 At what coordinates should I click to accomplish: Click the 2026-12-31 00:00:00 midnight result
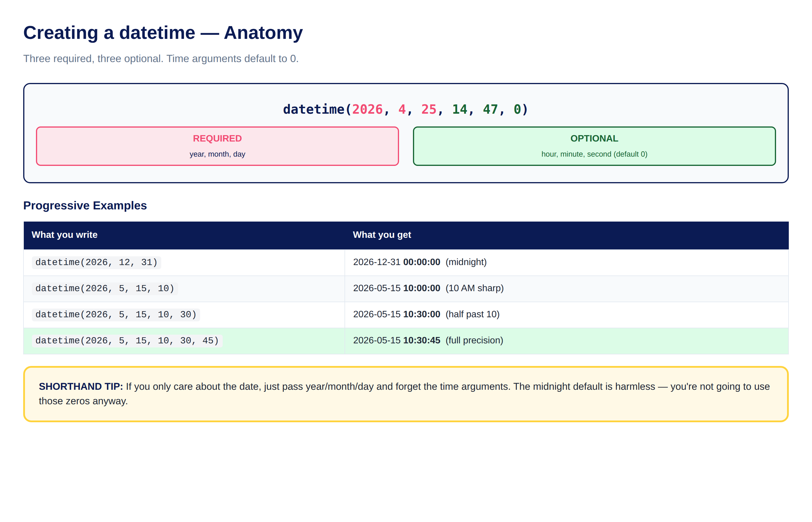pos(420,262)
